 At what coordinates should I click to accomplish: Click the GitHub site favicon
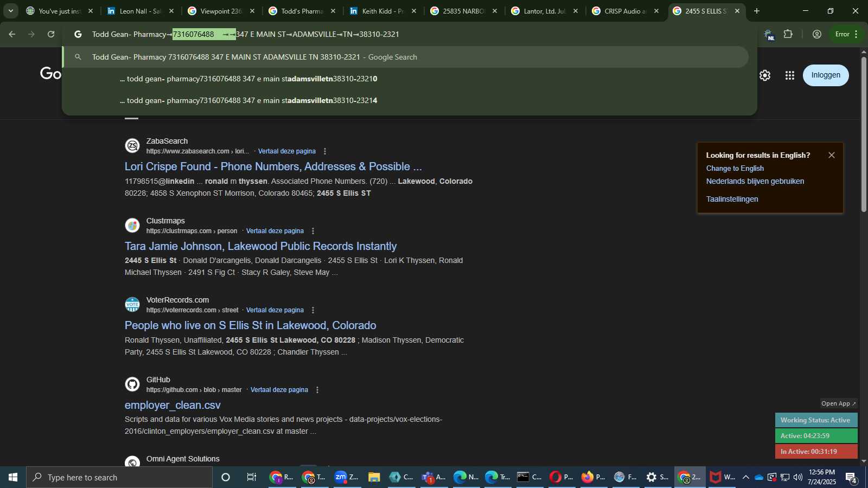point(132,384)
